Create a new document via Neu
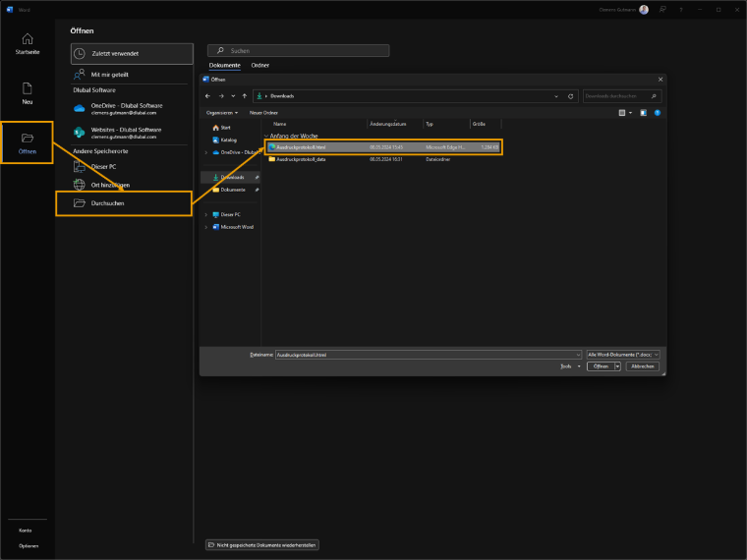The image size is (747, 560). (x=28, y=93)
